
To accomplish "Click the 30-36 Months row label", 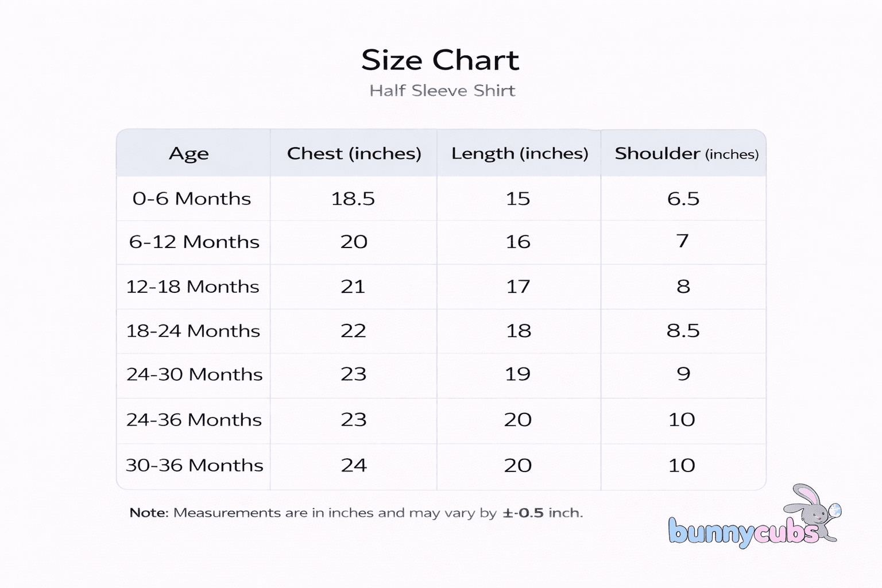I will point(194,465).
